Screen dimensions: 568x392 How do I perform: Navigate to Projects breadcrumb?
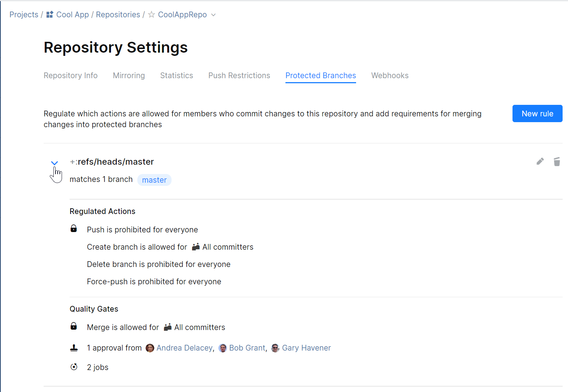click(x=24, y=15)
